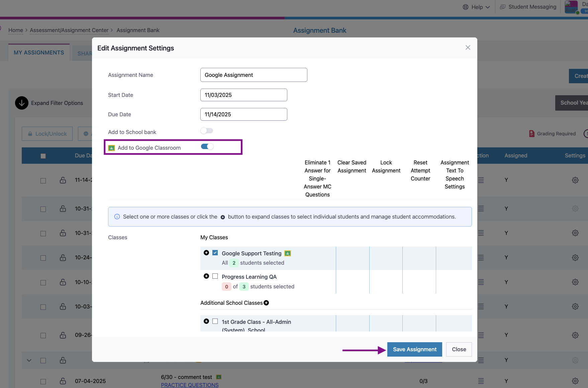The width and height of the screenshot is (588, 388).
Task: Click the settings gear for the 11-14 assignment row
Action: 575,180
